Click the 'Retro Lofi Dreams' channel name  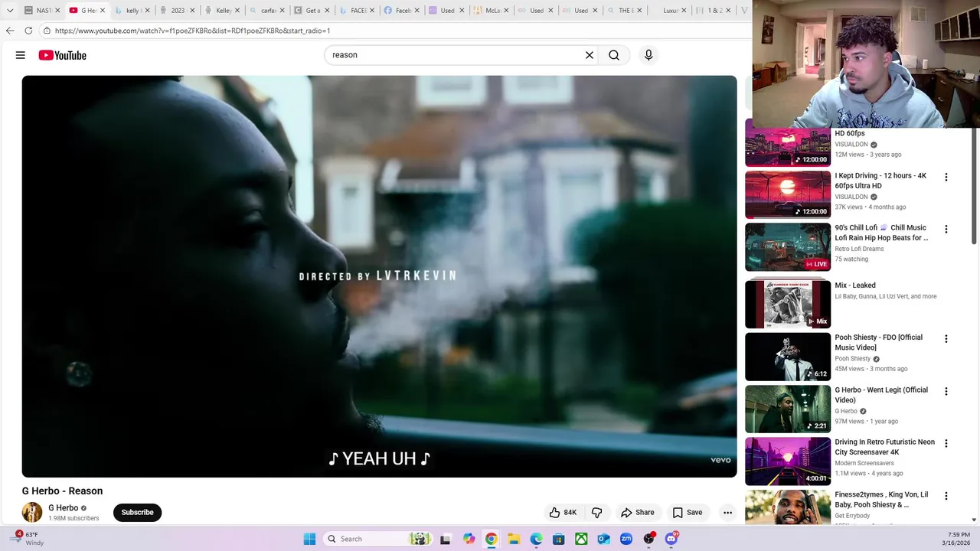pyautogui.click(x=859, y=249)
